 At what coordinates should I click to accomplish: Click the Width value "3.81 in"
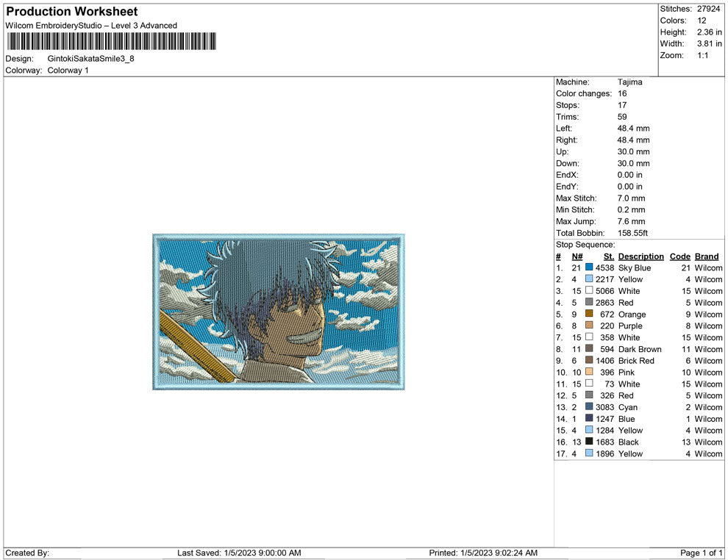click(x=710, y=43)
